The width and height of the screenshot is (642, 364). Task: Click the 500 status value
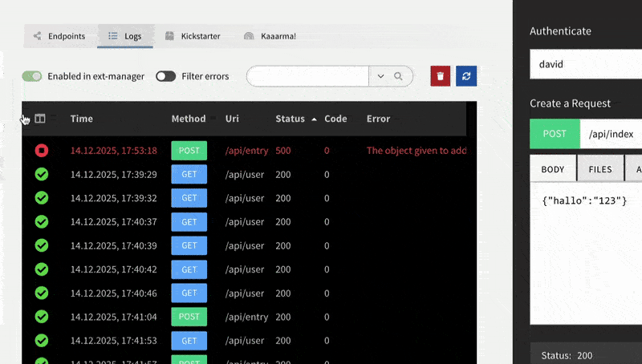[283, 151]
